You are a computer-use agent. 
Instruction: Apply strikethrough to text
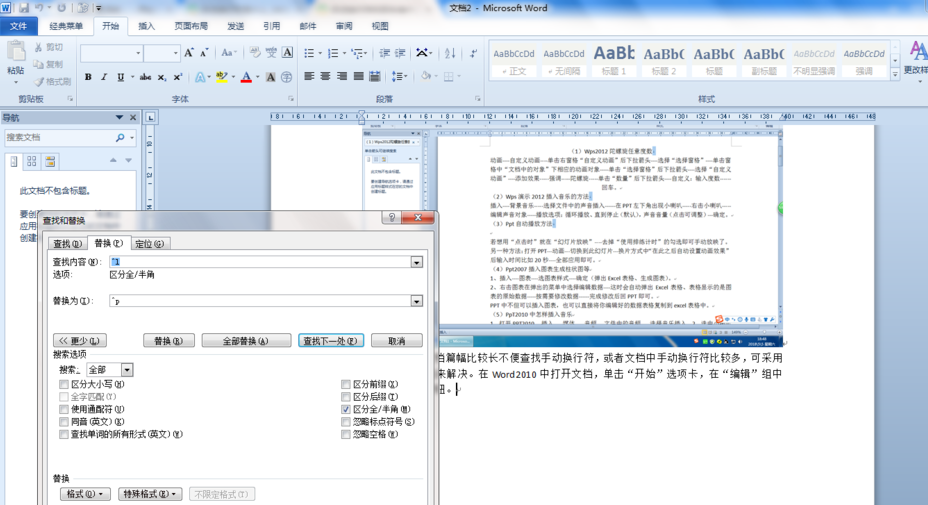[x=145, y=77]
